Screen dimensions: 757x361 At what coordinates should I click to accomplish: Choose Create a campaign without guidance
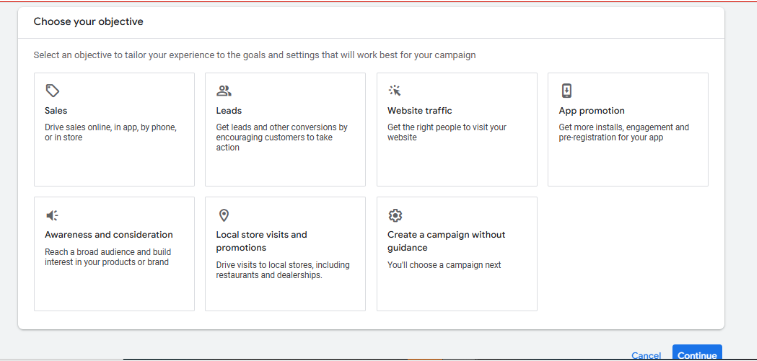point(457,253)
